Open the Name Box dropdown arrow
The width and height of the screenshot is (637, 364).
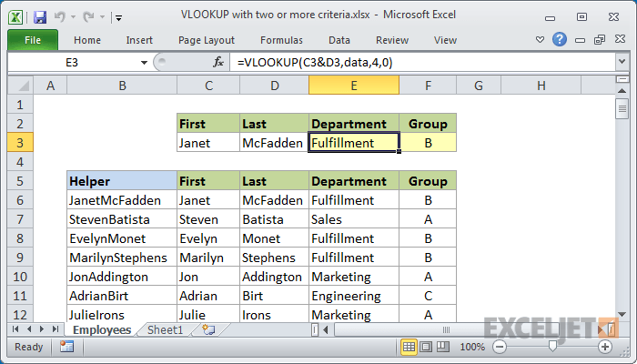pyautogui.click(x=143, y=62)
